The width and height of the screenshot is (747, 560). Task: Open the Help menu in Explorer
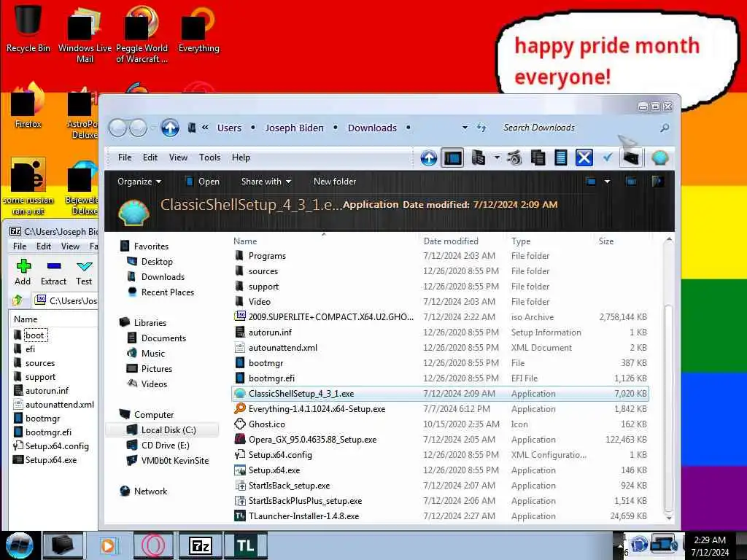pyautogui.click(x=241, y=157)
